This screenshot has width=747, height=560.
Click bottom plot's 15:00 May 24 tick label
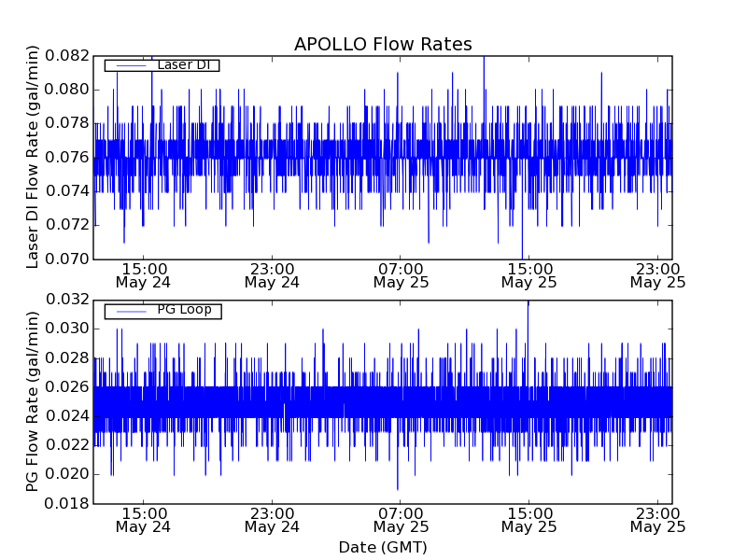(x=143, y=519)
